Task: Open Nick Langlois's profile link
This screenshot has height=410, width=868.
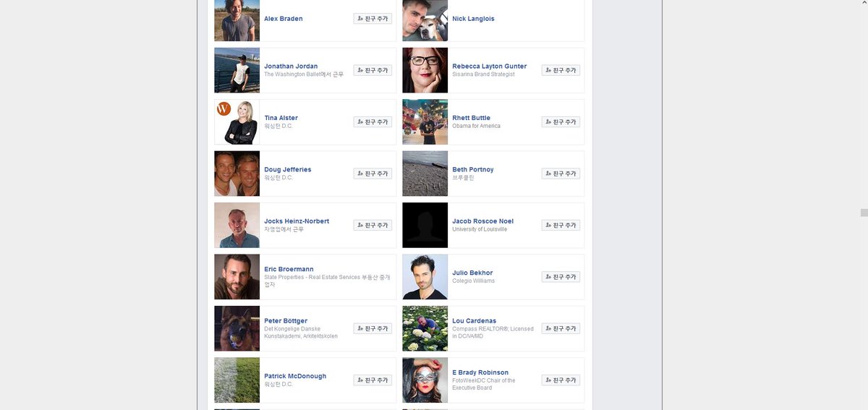Action: (473, 19)
